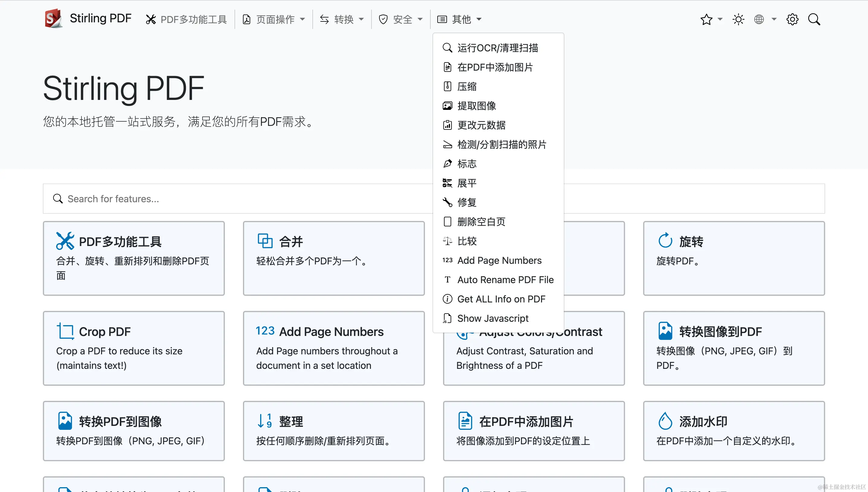Viewport: 868px width, 492px height.
Task: Click the merge squares icon on 合并 card
Action: tap(265, 241)
